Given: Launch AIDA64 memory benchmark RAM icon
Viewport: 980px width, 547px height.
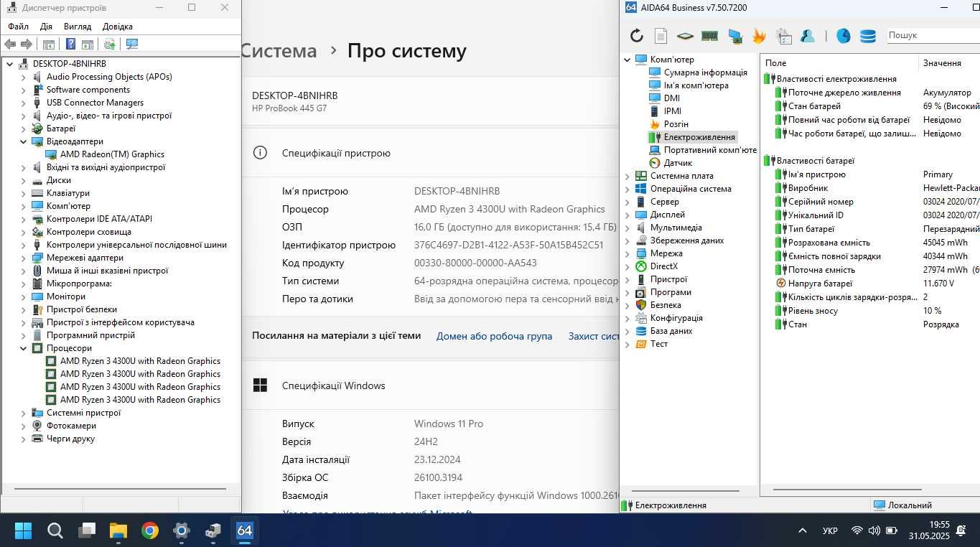Looking at the screenshot, I should tap(709, 35).
